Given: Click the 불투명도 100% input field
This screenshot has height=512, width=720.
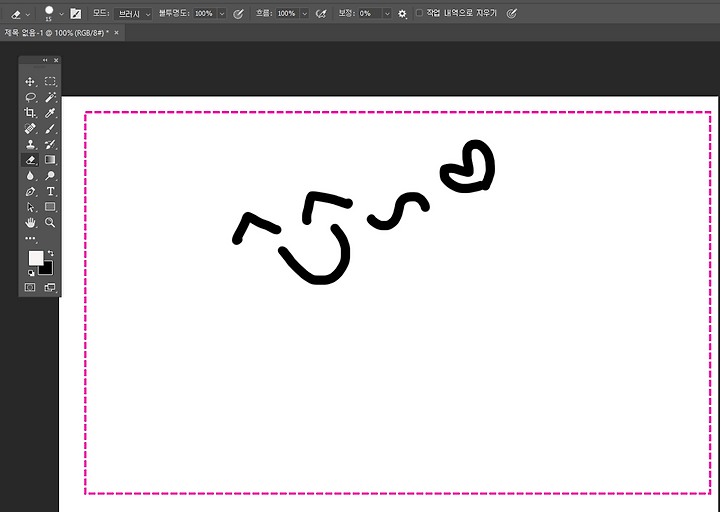Looking at the screenshot, I should click(x=204, y=14).
